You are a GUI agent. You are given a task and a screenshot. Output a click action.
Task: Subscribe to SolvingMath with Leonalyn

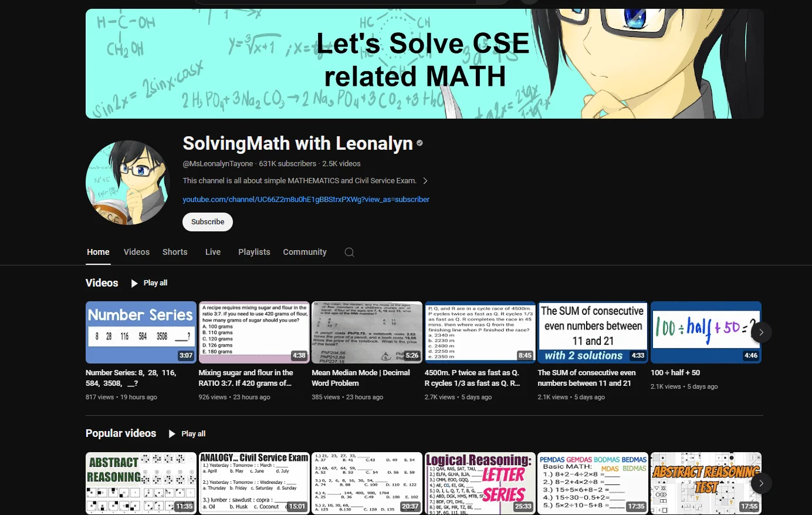(208, 222)
